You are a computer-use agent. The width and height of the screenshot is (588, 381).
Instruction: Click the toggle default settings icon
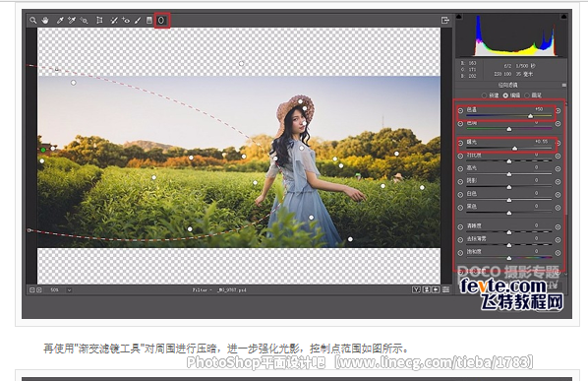445,289
